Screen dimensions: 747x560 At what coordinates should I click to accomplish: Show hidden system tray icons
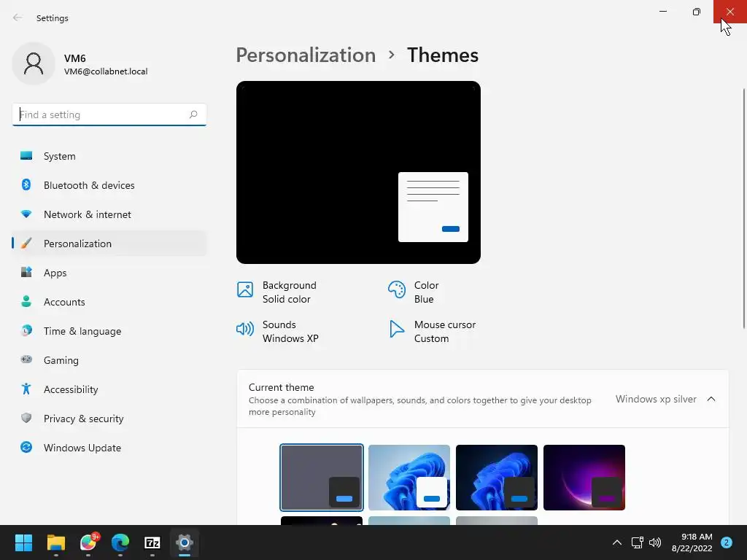(x=617, y=542)
